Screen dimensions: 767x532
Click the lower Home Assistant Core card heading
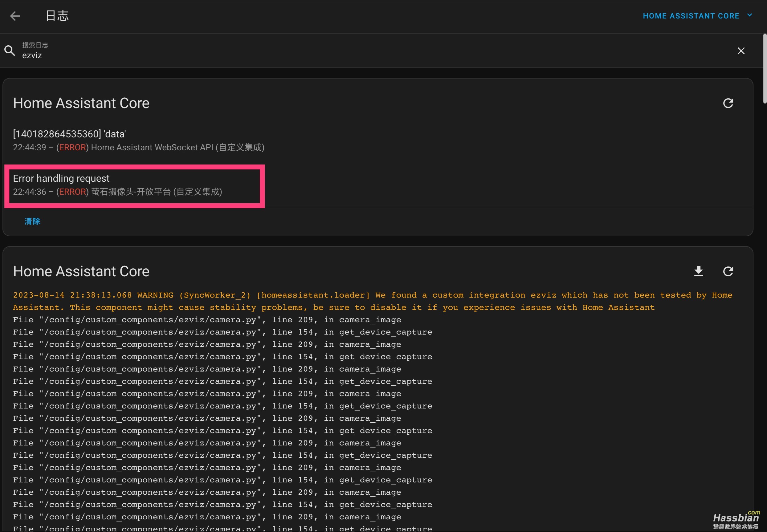click(81, 271)
